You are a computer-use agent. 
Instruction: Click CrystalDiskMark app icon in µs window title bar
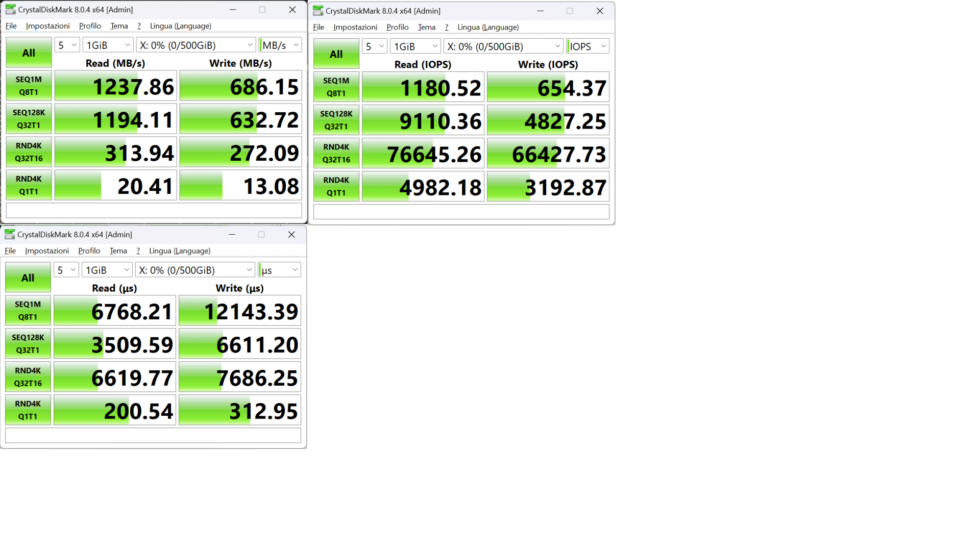(x=10, y=234)
